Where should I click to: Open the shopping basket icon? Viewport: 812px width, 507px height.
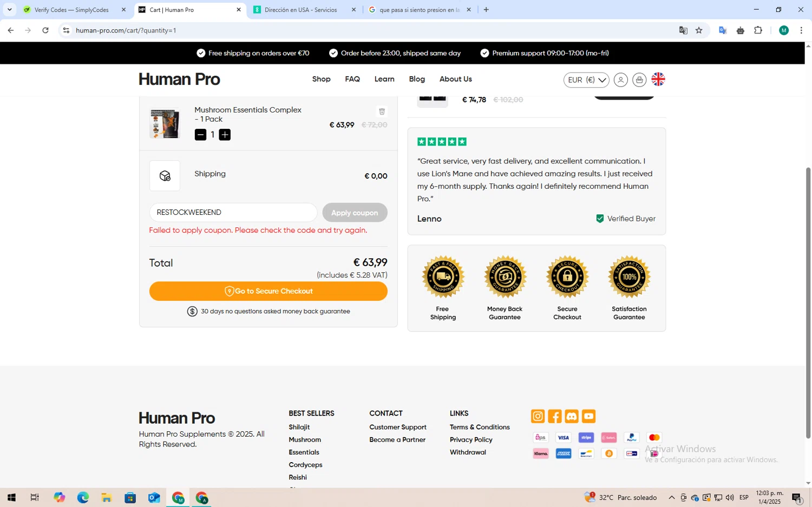pyautogui.click(x=639, y=80)
